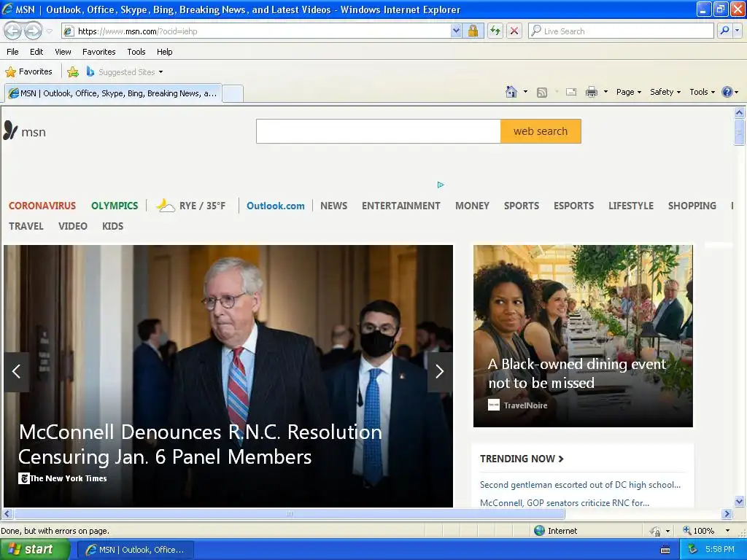Go to the MONEY section

point(472,206)
